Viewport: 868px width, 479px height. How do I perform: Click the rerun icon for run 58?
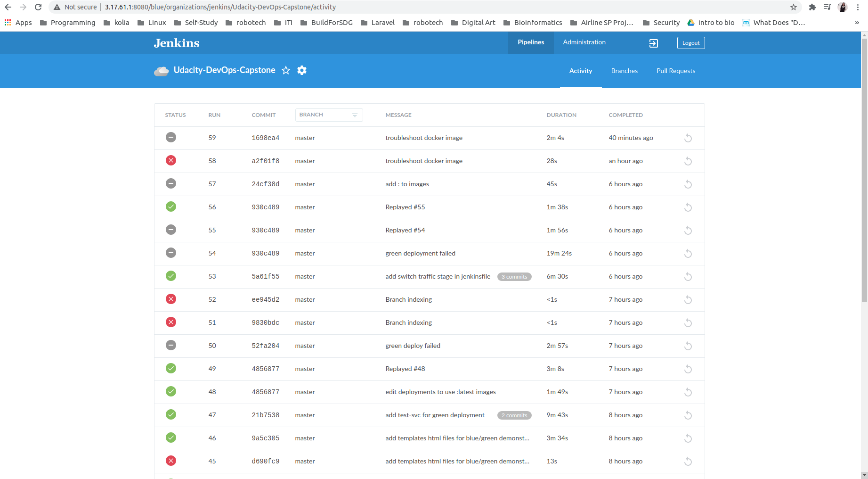tap(688, 161)
